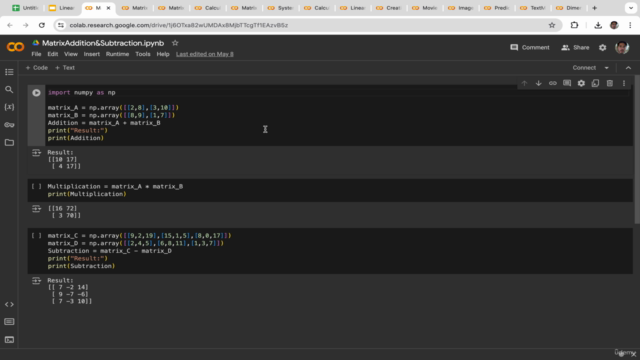Open the Last edited on May 8 link

tap(205, 54)
